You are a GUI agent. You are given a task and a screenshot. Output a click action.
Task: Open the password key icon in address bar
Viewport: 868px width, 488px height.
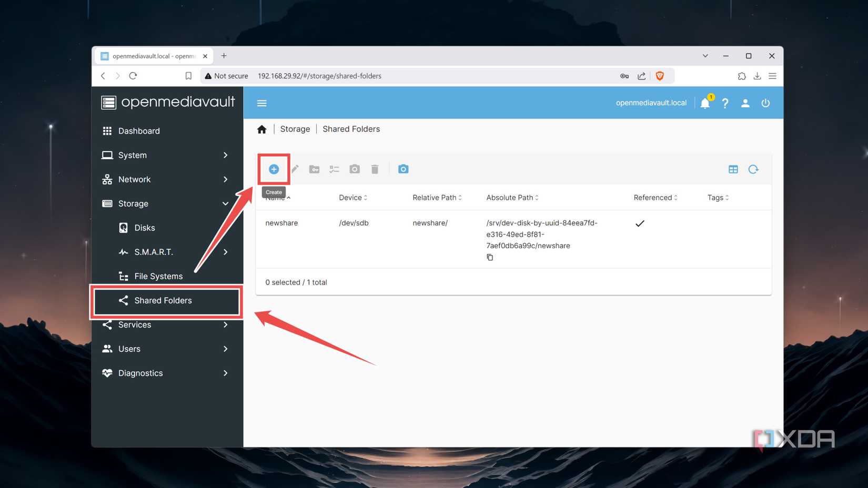624,76
